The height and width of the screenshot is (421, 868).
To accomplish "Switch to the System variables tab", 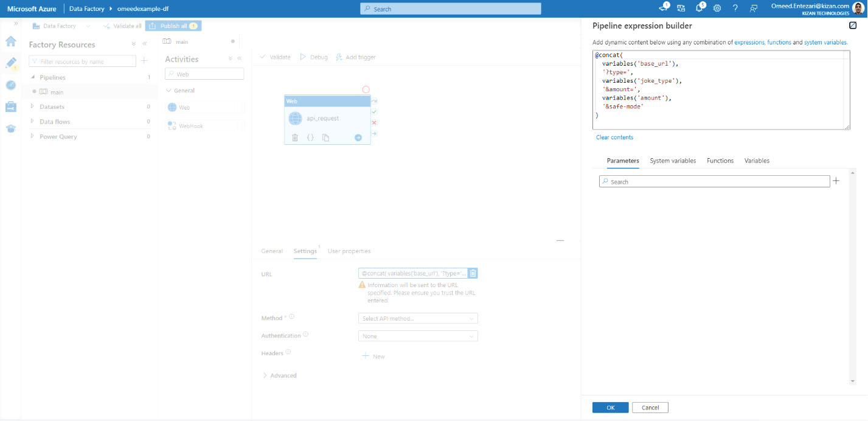I will [673, 161].
